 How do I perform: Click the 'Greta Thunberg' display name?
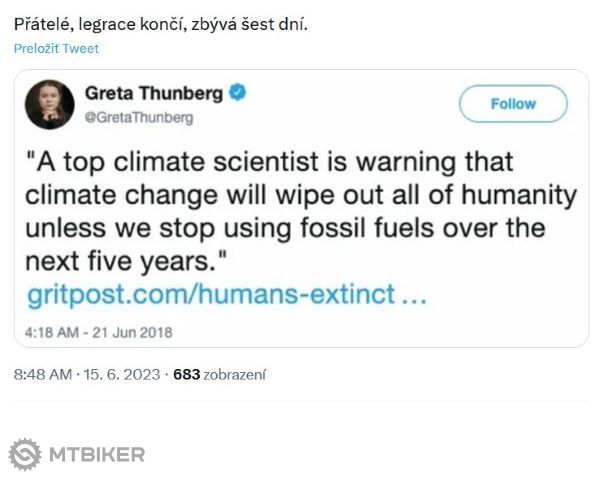(153, 94)
